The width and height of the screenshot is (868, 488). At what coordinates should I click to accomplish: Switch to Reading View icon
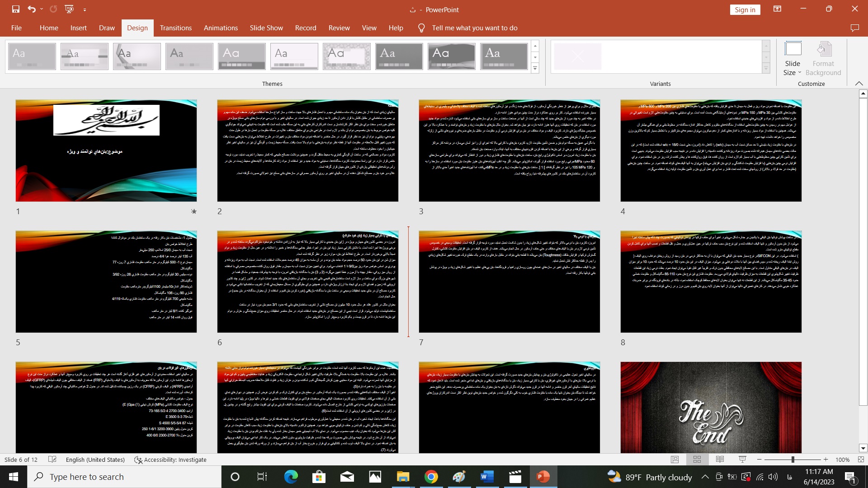[x=720, y=460]
